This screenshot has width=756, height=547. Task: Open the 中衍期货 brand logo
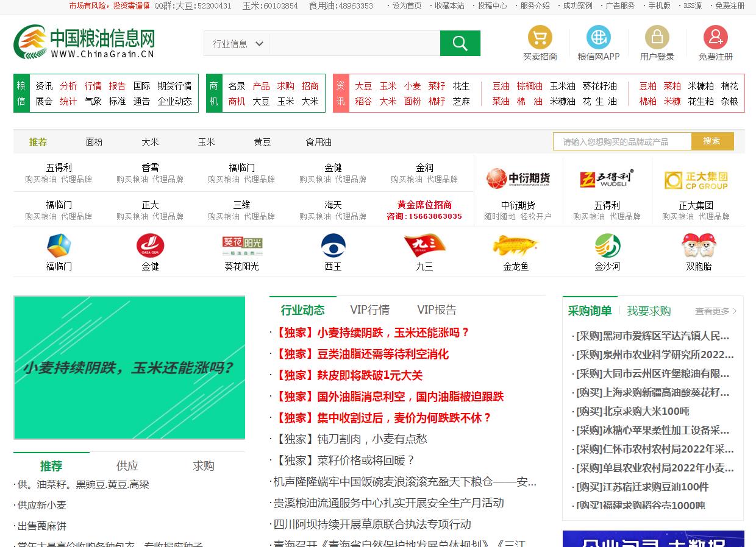[x=518, y=178]
